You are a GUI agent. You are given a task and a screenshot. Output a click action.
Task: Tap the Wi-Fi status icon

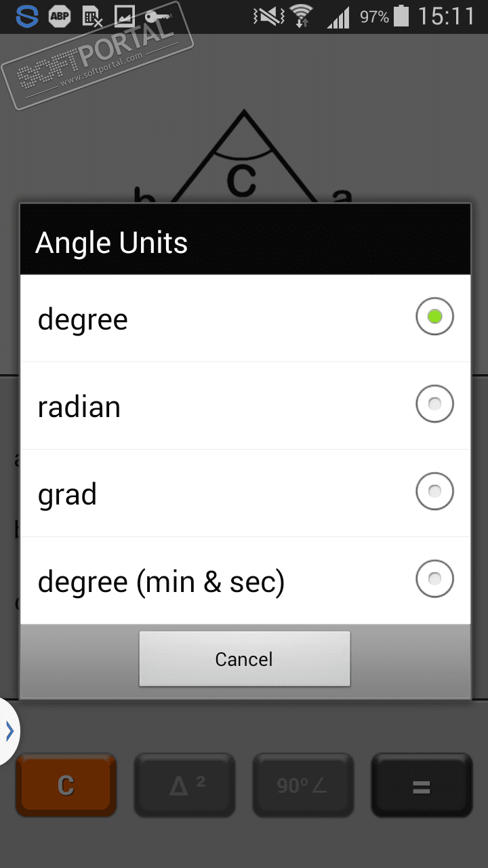(302, 17)
